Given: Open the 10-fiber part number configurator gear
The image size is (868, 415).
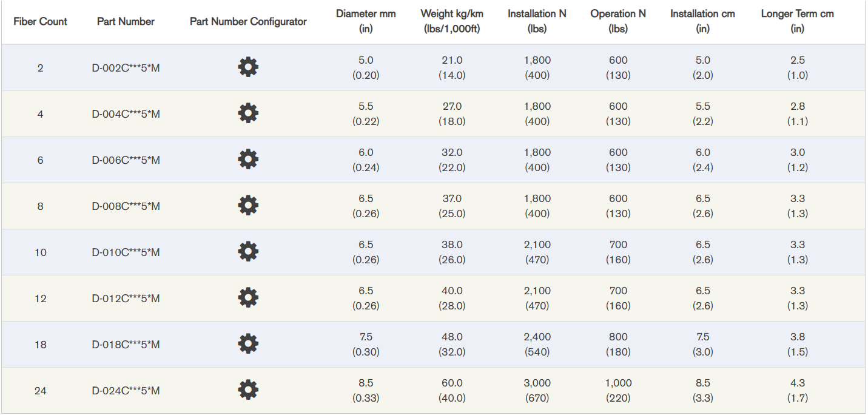Looking at the screenshot, I should [x=248, y=251].
